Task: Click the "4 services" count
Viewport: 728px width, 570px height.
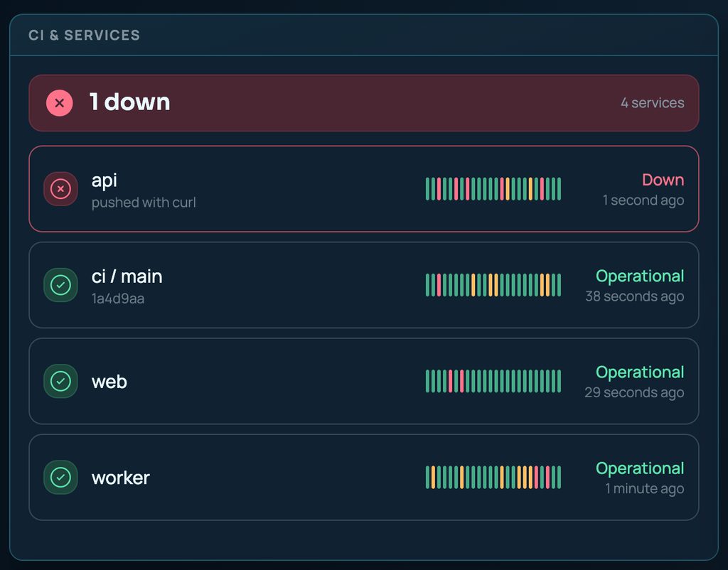Action: [x=653, y=102]
